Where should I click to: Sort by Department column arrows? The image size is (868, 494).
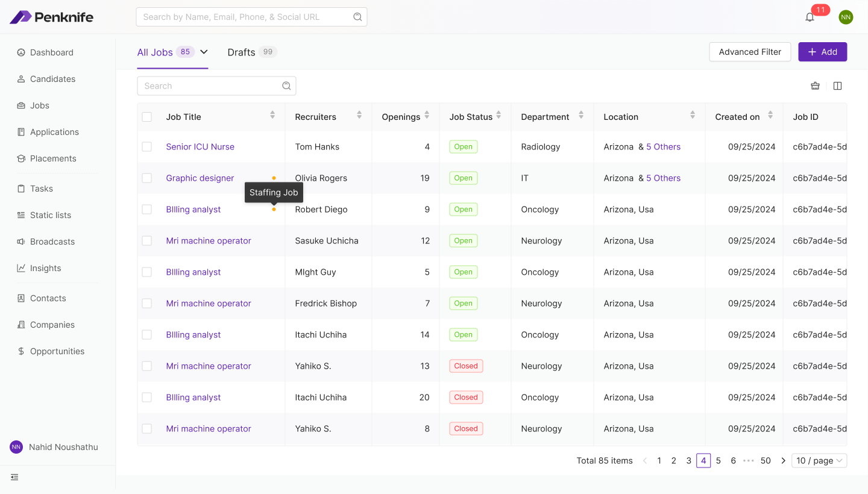(581, 115)
